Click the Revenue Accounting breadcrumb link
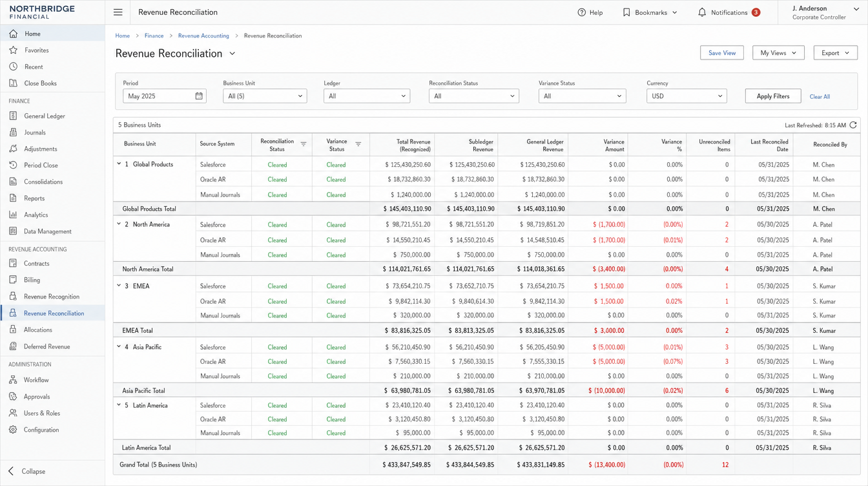Image resolution: width=868 pixels, height=486 pixels. click(x=203, y=36)
